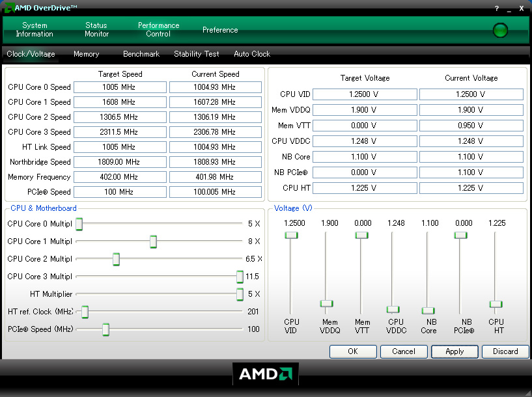Click the CPU Core 0 Multiplier slider handle
The image size is (532, 397).
click(79, 224)
